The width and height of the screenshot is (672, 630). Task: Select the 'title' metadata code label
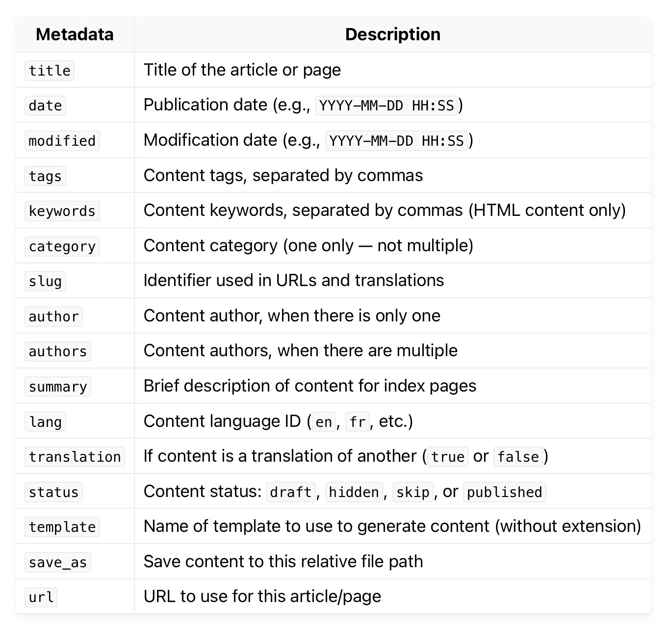pyautogui.click(x=50, y=71)
